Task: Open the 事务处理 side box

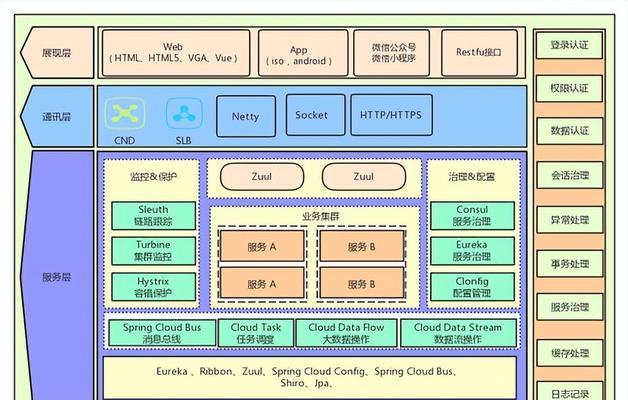Action: pyautogui.click(x=569, y=264)
